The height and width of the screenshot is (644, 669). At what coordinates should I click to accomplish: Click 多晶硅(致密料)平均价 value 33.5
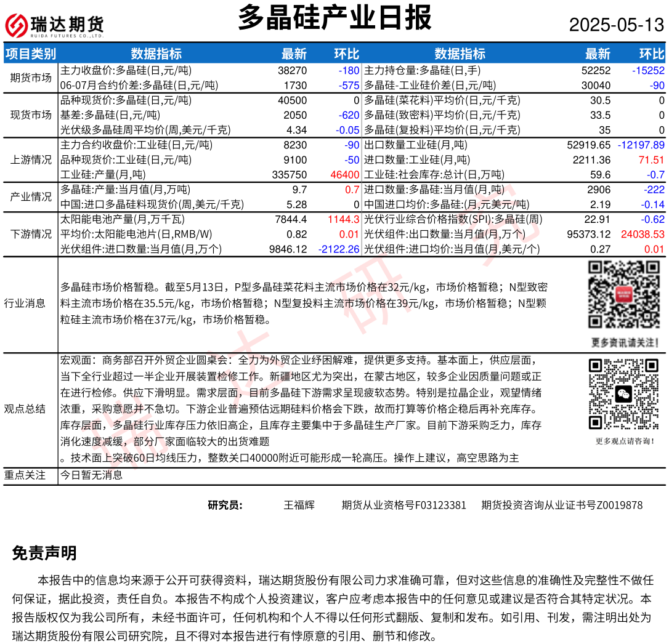pyautogui.click(x=600, y=115)
